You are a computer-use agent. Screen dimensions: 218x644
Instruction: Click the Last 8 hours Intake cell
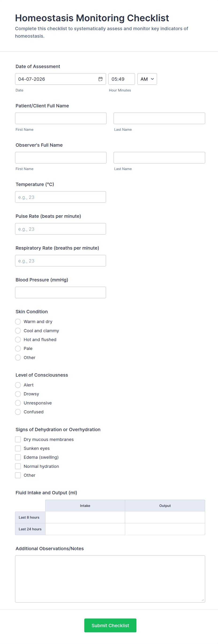[x=85, y=517]
